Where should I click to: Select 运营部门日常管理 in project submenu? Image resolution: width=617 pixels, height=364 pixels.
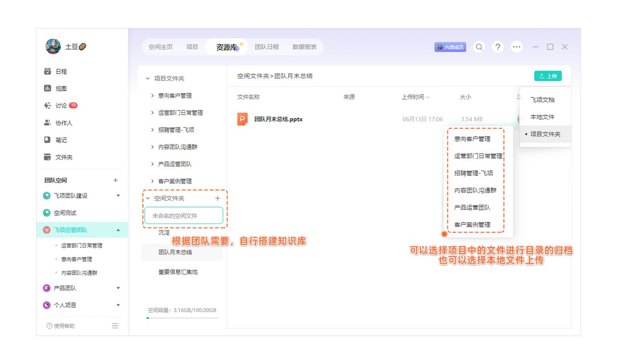tap(478, 156)
